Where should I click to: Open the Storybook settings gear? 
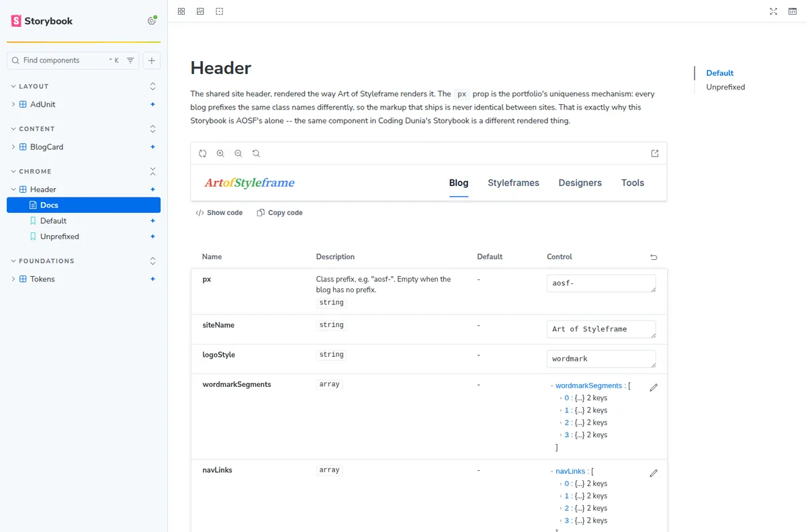tap(152, 21)
